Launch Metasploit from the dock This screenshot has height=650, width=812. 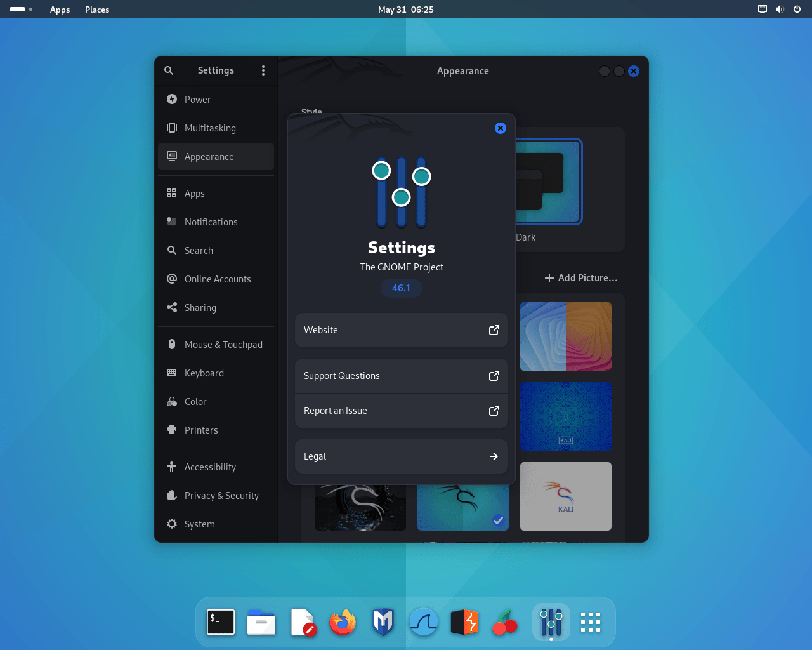pos(383,622)
